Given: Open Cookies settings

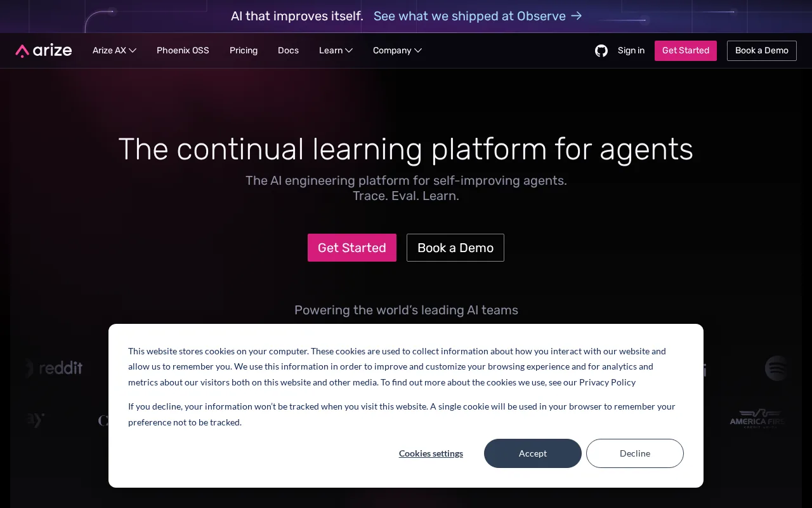Looking at the screenshot, I should click(x=431, y=453).
